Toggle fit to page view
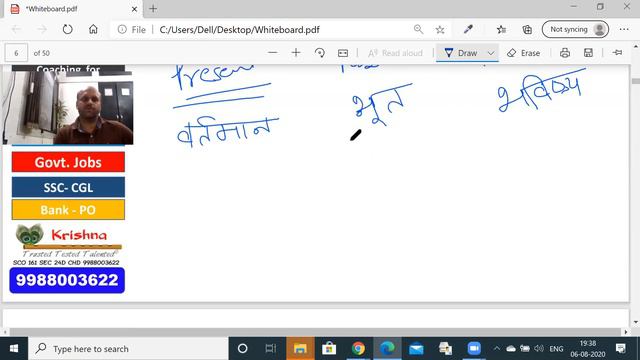This screenshot has width=640, height=360. 343,53
